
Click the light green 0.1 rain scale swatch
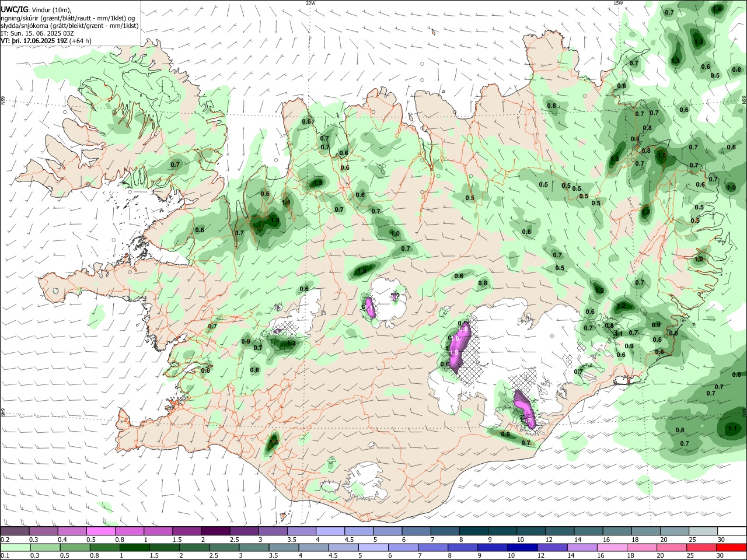click(x=15, y=548)
